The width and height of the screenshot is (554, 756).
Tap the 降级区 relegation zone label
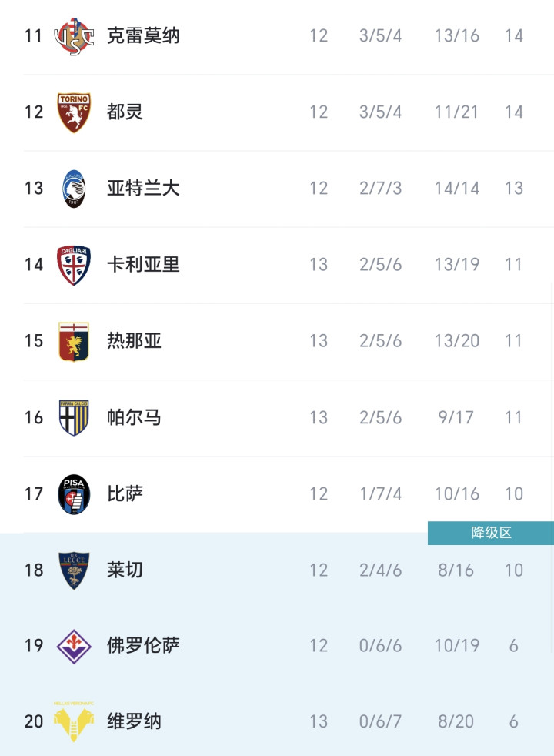[x=491, y=533]
